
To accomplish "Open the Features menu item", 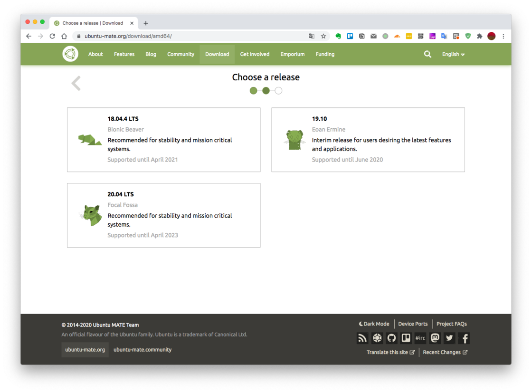I will [124, 54].
